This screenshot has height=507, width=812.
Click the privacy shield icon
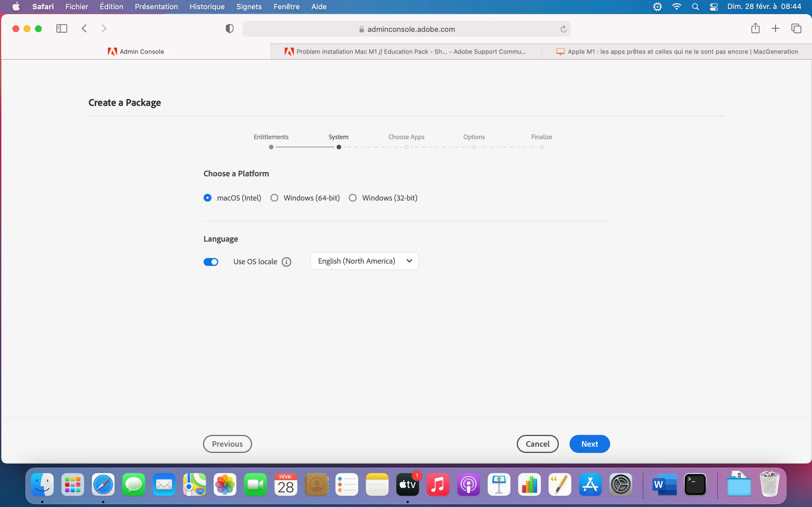(230, 29)
